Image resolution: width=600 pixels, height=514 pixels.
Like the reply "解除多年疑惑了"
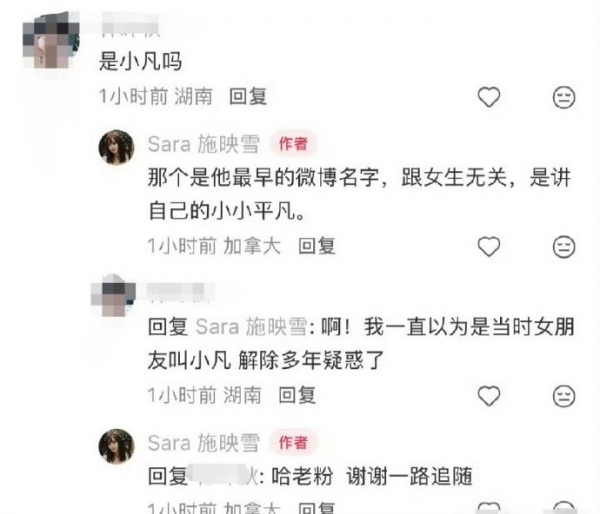click(489, 396)
